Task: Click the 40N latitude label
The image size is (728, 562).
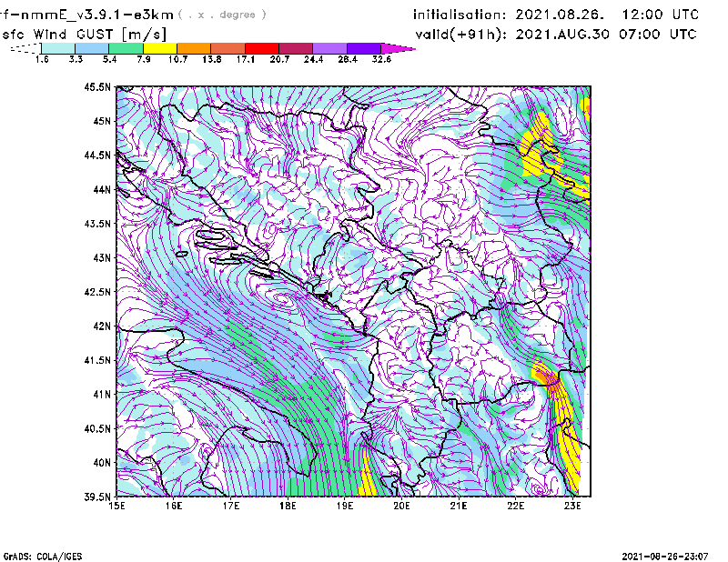Action: click(x=102, y=463)
